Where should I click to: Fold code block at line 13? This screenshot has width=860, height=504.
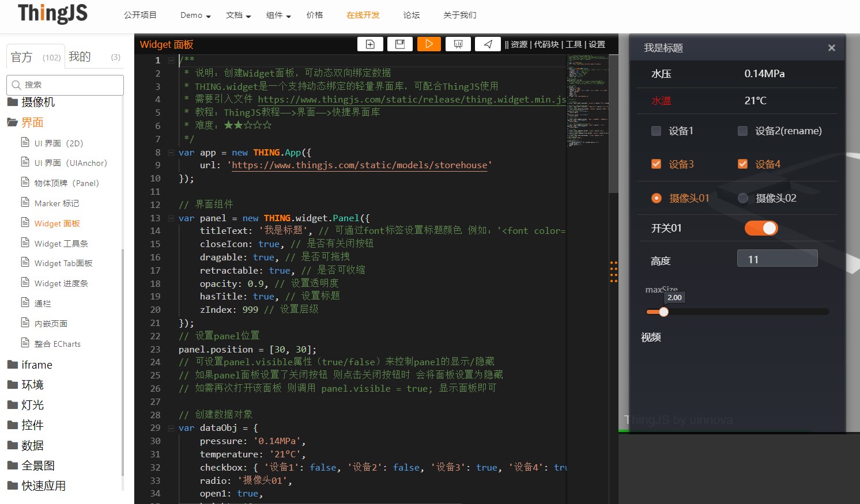click(x=171, y=218)
